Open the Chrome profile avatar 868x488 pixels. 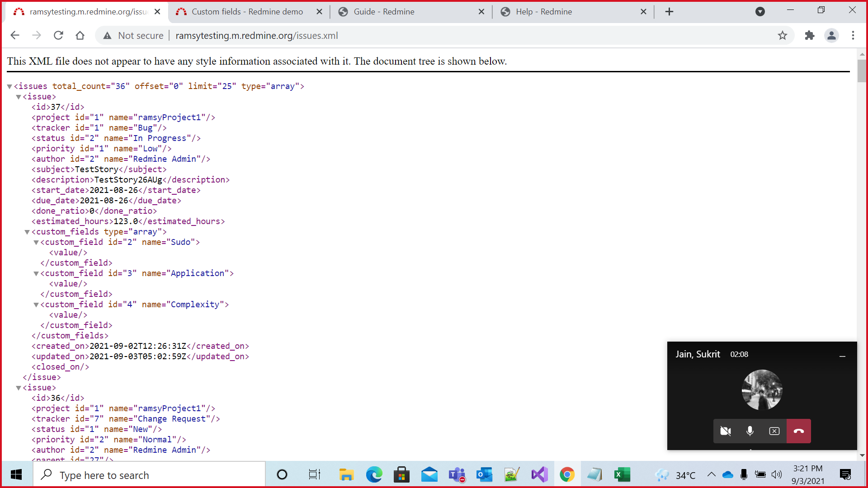coord(831,35)
